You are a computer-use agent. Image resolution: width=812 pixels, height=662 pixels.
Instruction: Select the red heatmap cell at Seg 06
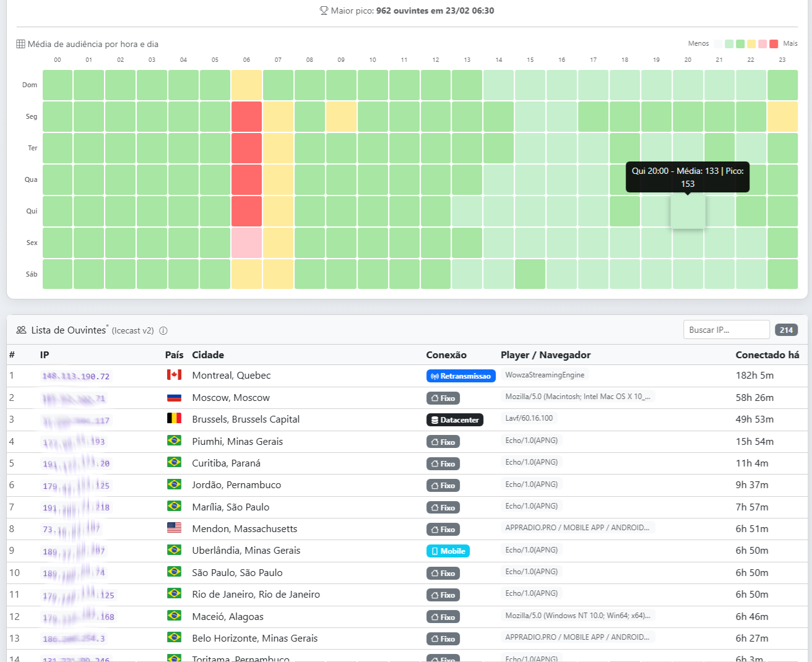tap(246, 116)
